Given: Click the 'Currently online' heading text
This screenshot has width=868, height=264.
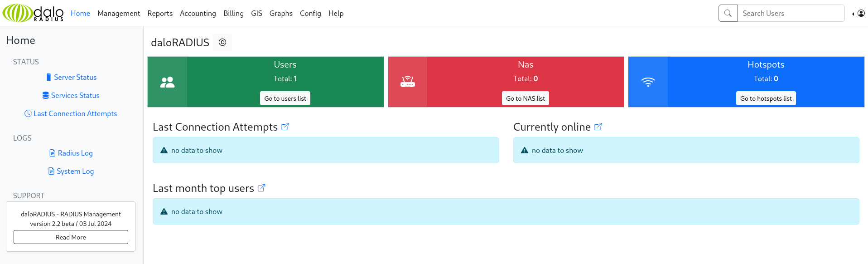Looking at the screenshot, I should click(552, 127).
